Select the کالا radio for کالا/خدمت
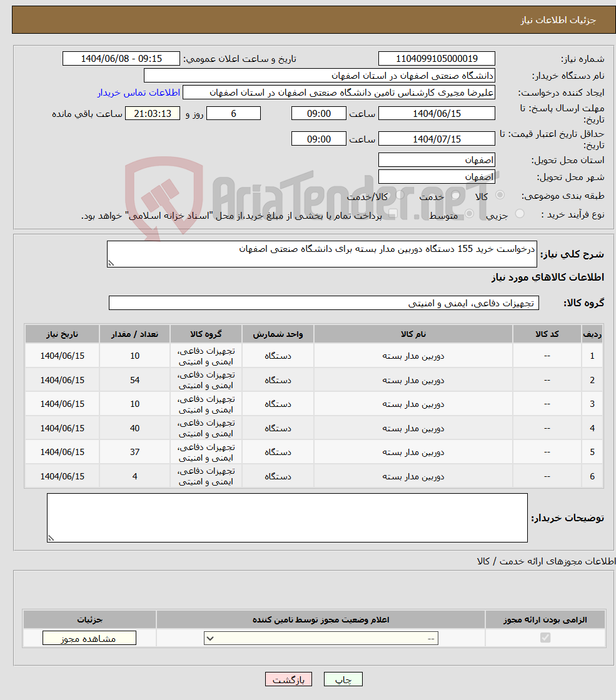This screenshot has width=616, height=700. point(500,196)
